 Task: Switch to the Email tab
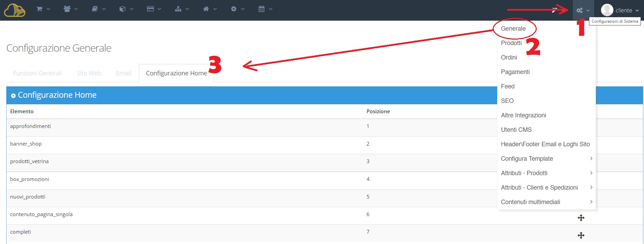[123, 73]
